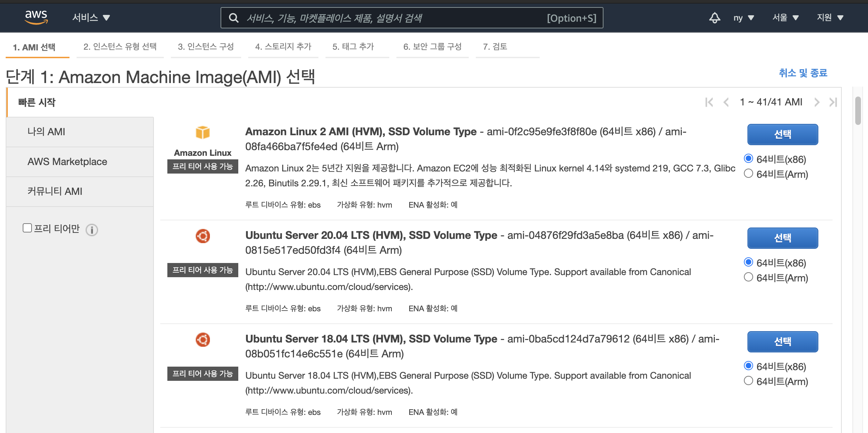Click Amazon Linux 프리 티어 사용 가능 badge
The image size is (868, 433).
click(203, 166)
